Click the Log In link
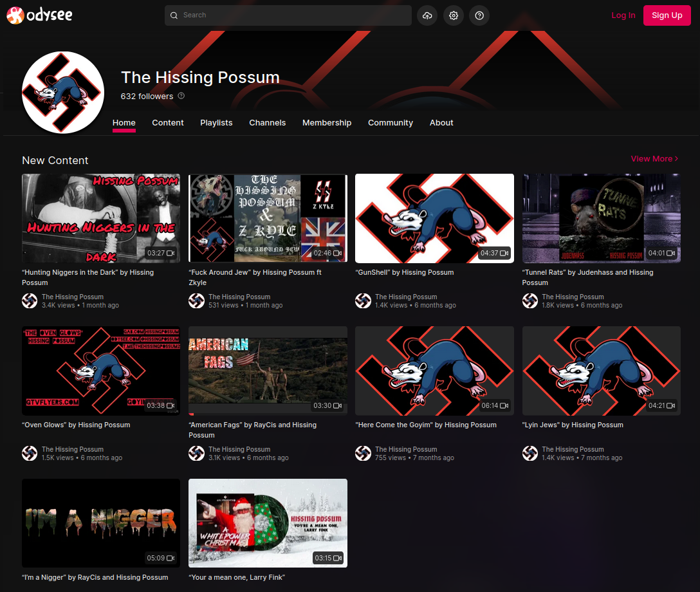The image size is (700, 592). pos(623,15)
